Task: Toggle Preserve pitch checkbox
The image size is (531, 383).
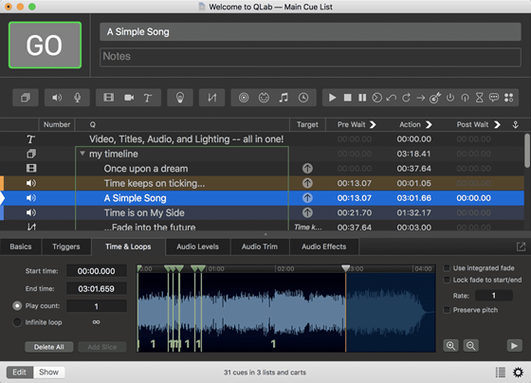Action: (x=447, y=310)
